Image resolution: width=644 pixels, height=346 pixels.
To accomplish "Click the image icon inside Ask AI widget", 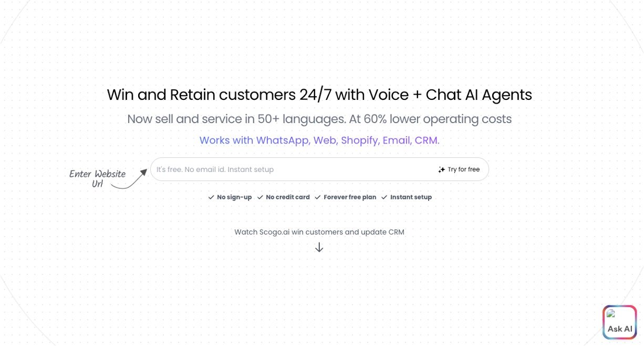I will click(611, 314).
